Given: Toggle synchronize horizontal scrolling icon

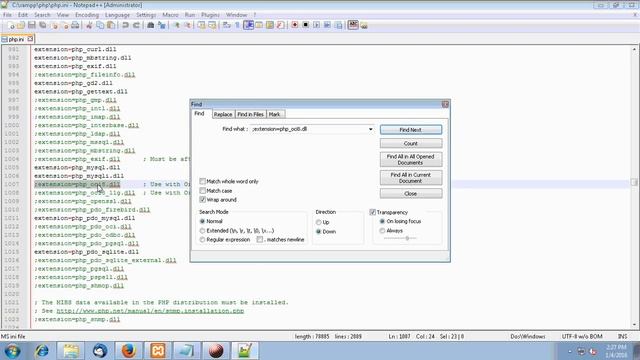Looking at the screenshot, I should click(x=212, y=25).
